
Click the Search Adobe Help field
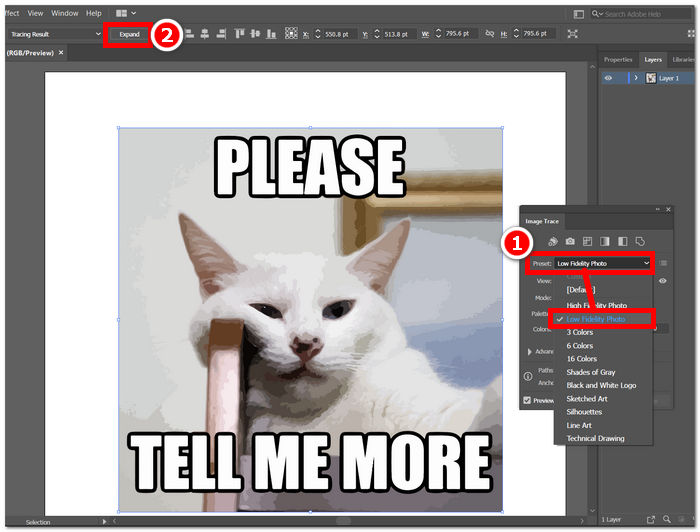[x=642, y=14]
